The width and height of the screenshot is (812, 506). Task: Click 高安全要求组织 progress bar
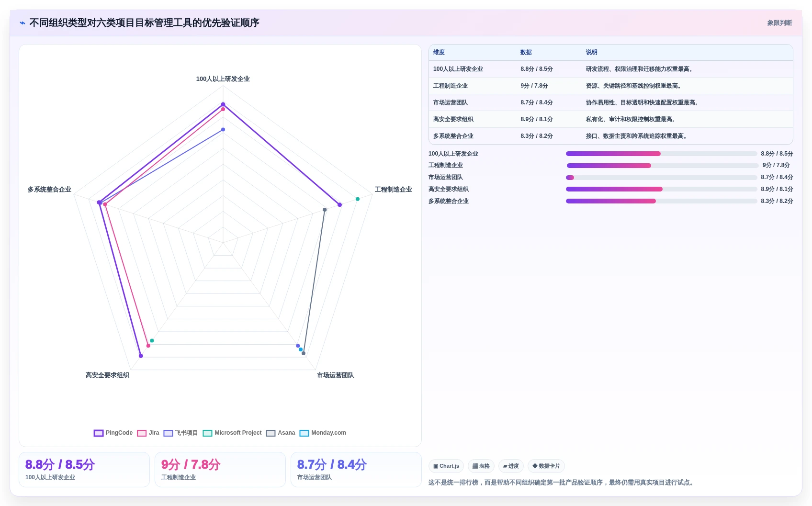pyautogui.click(x=662, y=189)
